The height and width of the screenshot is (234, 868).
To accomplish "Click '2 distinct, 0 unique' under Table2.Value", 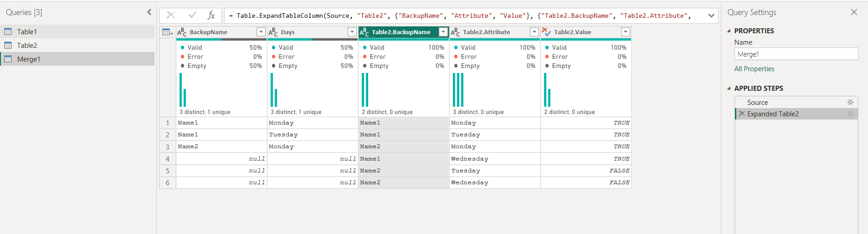I will [x=569, y=112].
